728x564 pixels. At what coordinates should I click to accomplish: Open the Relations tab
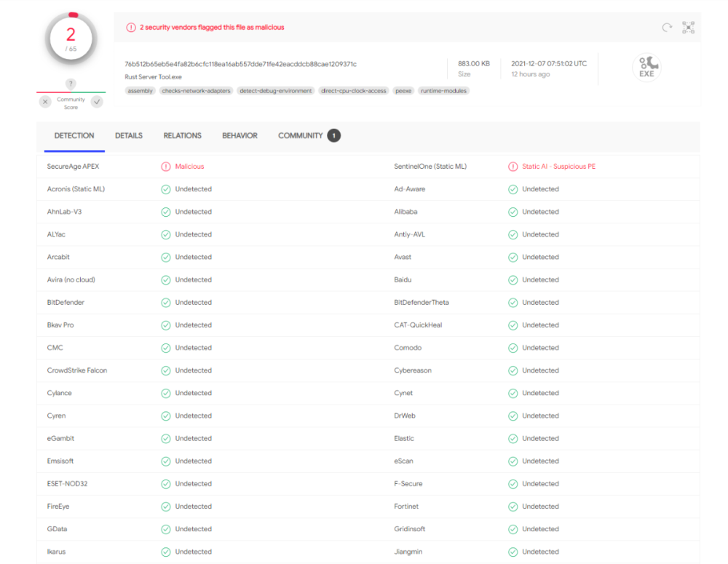pyautogui.click(x=182, y=136)
